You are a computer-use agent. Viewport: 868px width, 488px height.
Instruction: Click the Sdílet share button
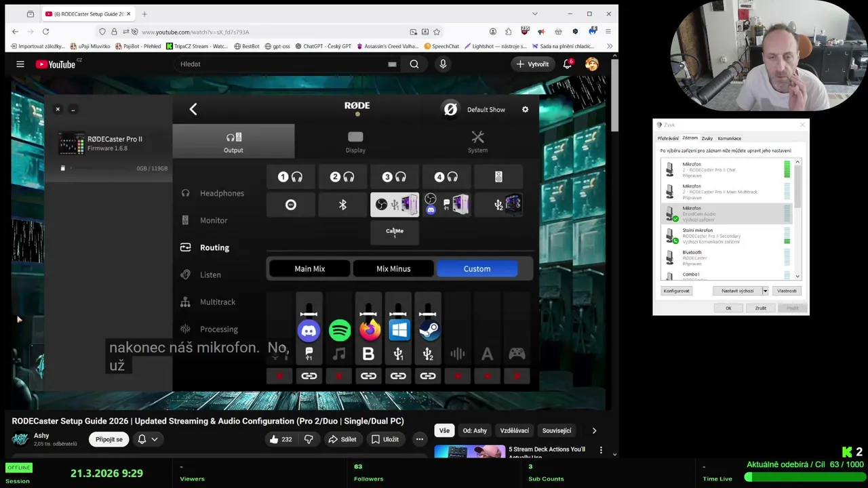[x=342, y=439]
